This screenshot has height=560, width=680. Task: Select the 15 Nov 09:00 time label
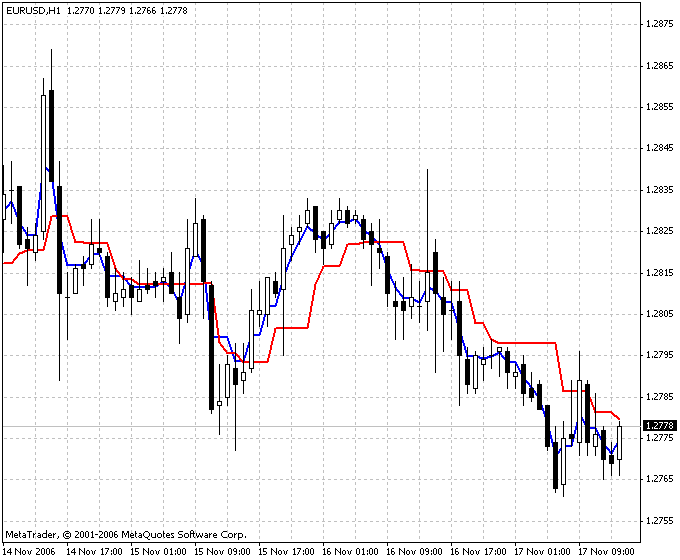tap(222, 551)
